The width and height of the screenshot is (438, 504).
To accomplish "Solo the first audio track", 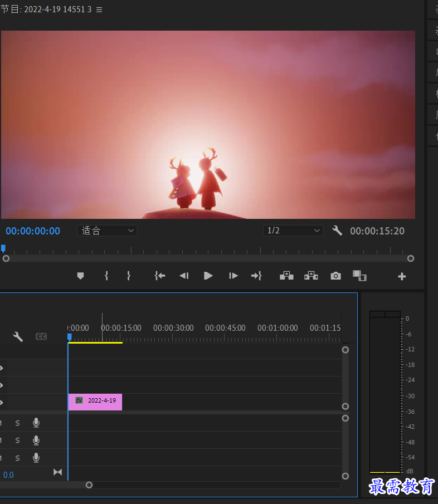I will coord(18,423).
